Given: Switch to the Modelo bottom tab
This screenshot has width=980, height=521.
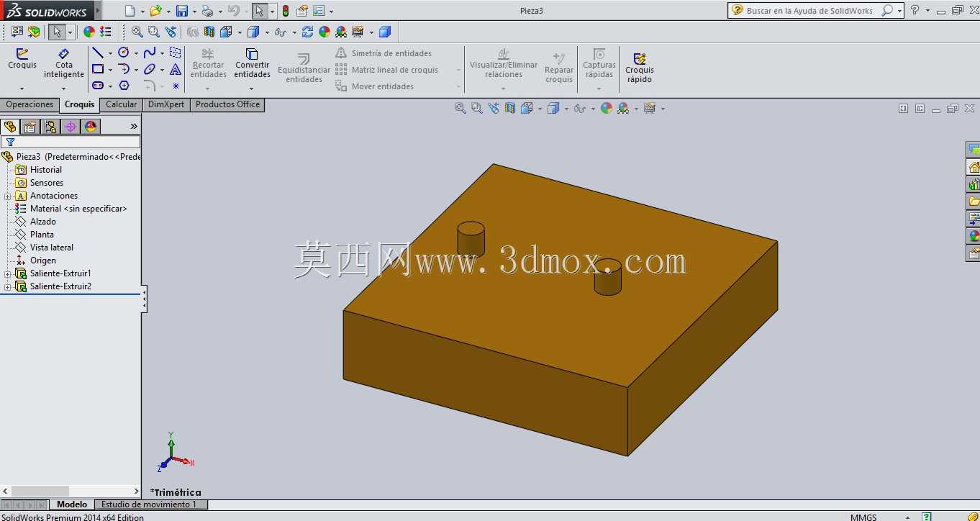Looking at the screenshot, I should pos(72,504).
